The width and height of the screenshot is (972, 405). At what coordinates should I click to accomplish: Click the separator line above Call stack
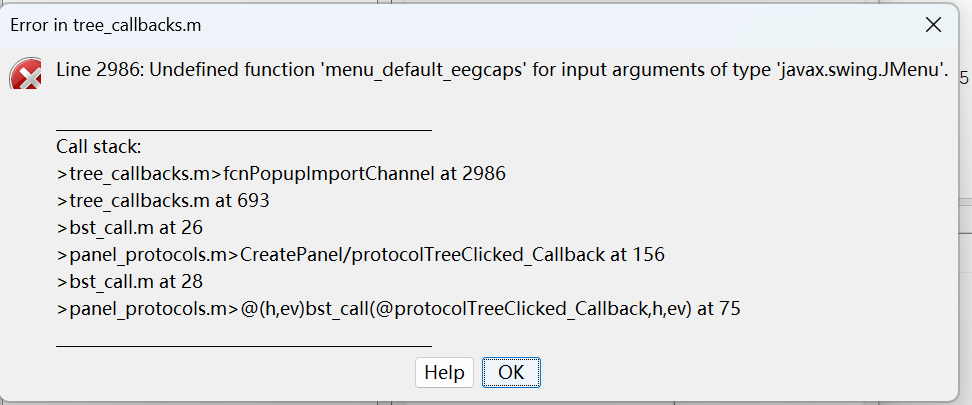point(244,128)
